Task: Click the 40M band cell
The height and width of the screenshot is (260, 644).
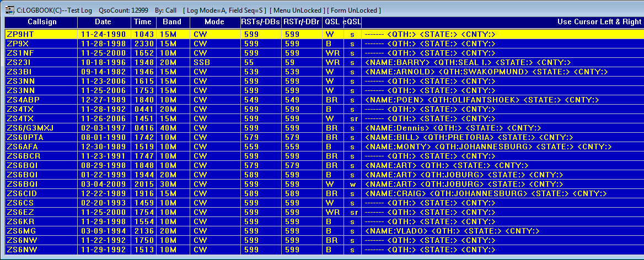Action: 168,128
